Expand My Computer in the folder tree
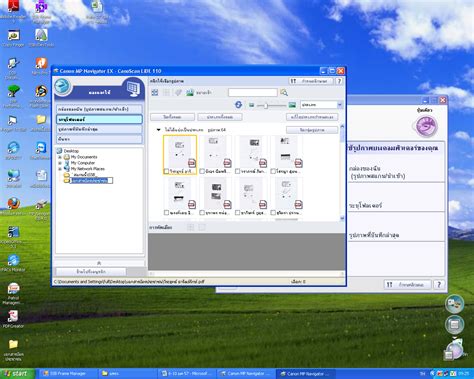Viewport: 474px width, 379px height. click(x=60, y=163)
